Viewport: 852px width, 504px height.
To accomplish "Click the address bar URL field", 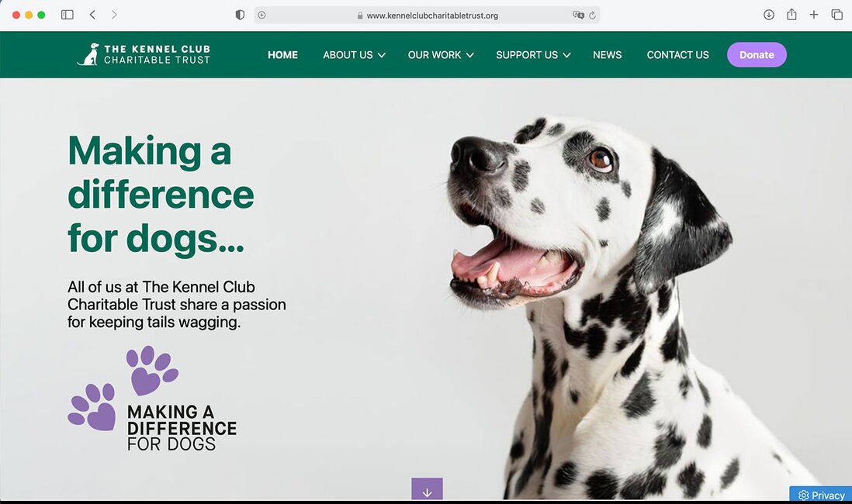I will point(427,16).
